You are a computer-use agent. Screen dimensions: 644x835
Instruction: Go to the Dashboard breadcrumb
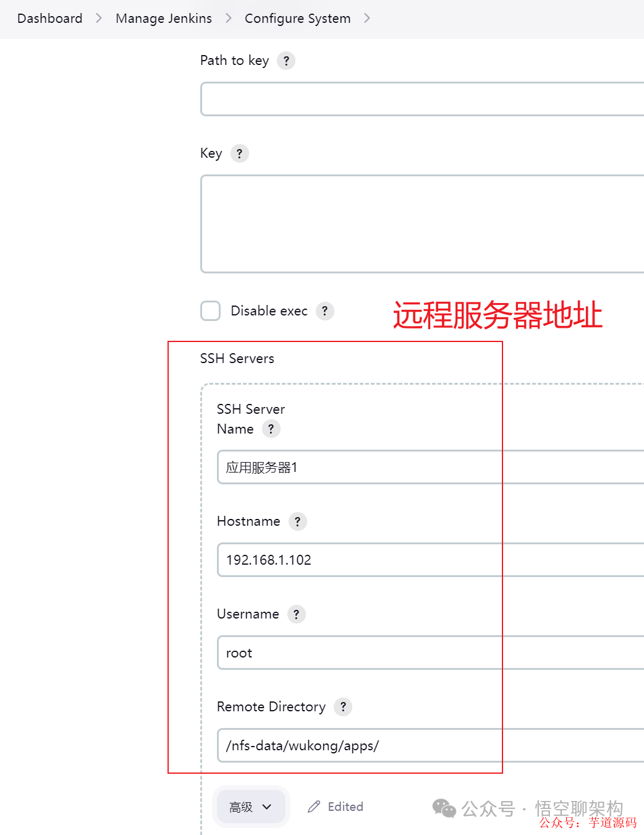click(x=50, y=19)
